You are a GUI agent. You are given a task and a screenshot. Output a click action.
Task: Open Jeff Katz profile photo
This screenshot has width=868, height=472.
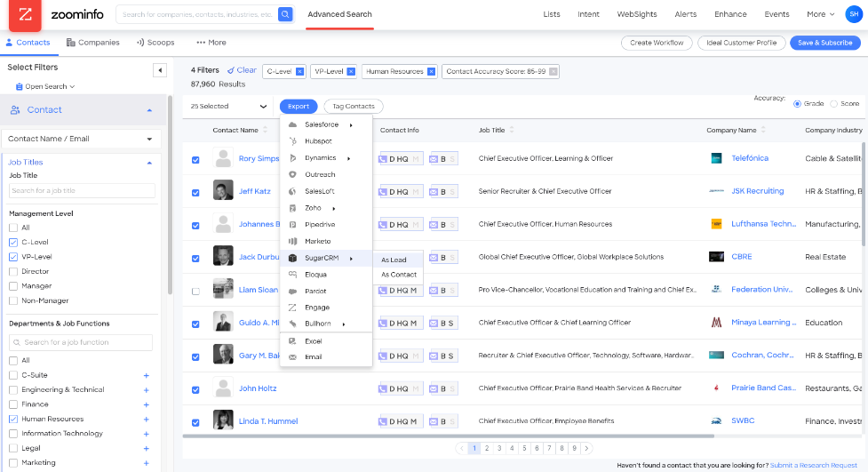tap(223, 190)
